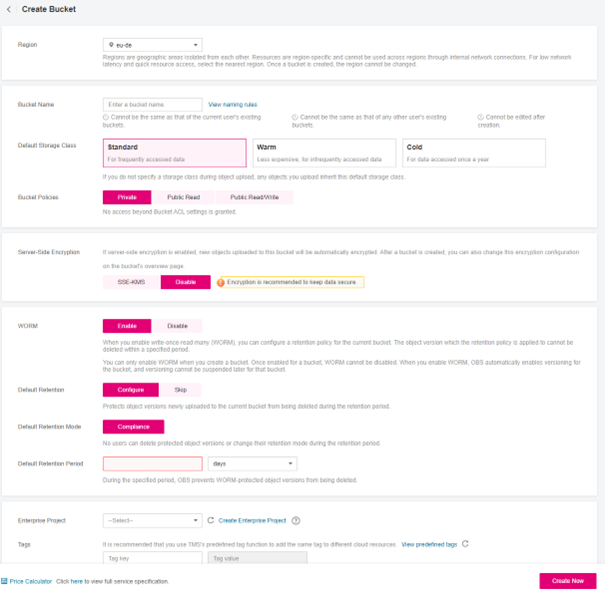Expand the retention period days unit dropdown
This screenshot has width=605, height=594.
coord(252,464)
